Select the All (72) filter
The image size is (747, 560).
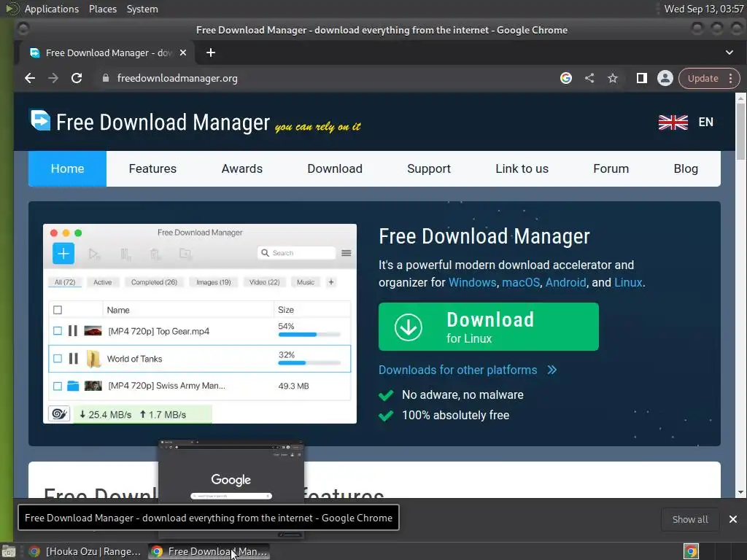65,282
